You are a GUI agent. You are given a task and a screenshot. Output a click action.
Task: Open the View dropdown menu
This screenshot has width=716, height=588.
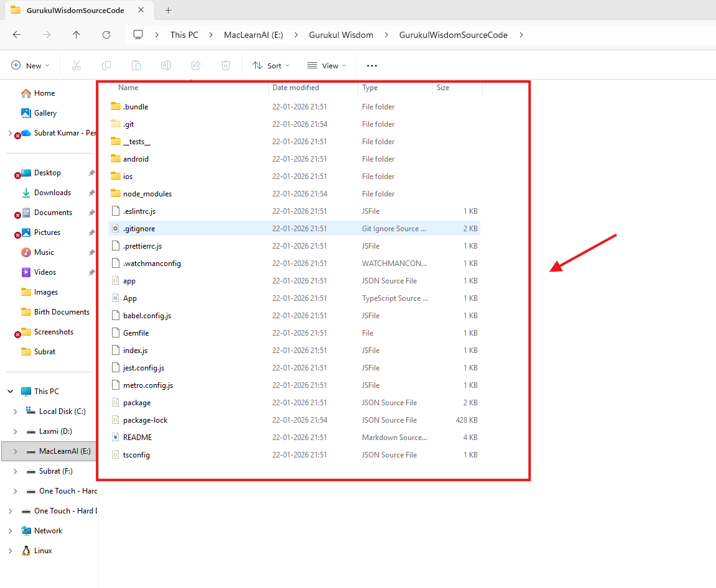(x=327, y=65)
